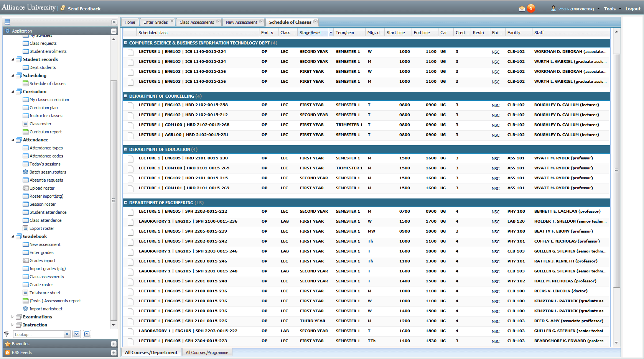Click the main grid vertical scrollbar thumb

pos(616,170)
